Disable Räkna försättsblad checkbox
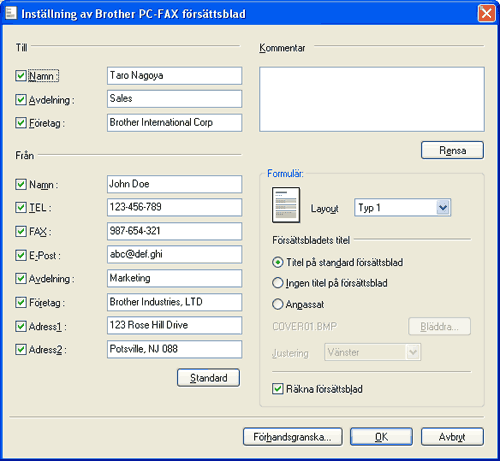This screenshot has height=461, width=500. pyautogui.click(x=277, y=389)
